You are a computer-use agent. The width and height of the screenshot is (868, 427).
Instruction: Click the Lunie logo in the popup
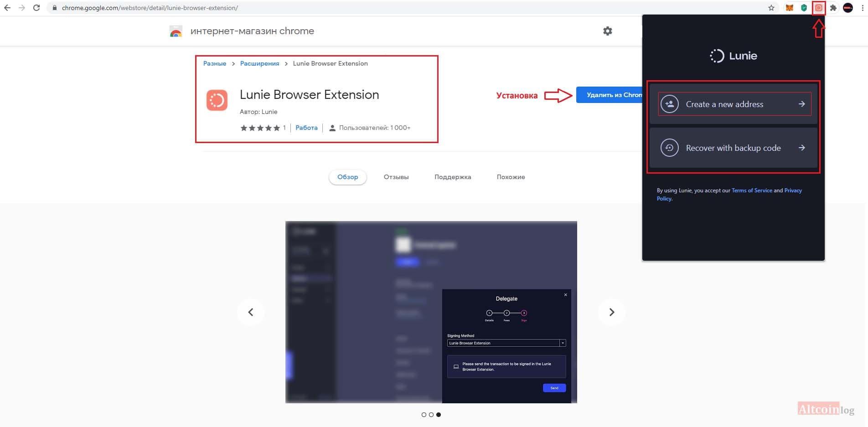point(734,56)
